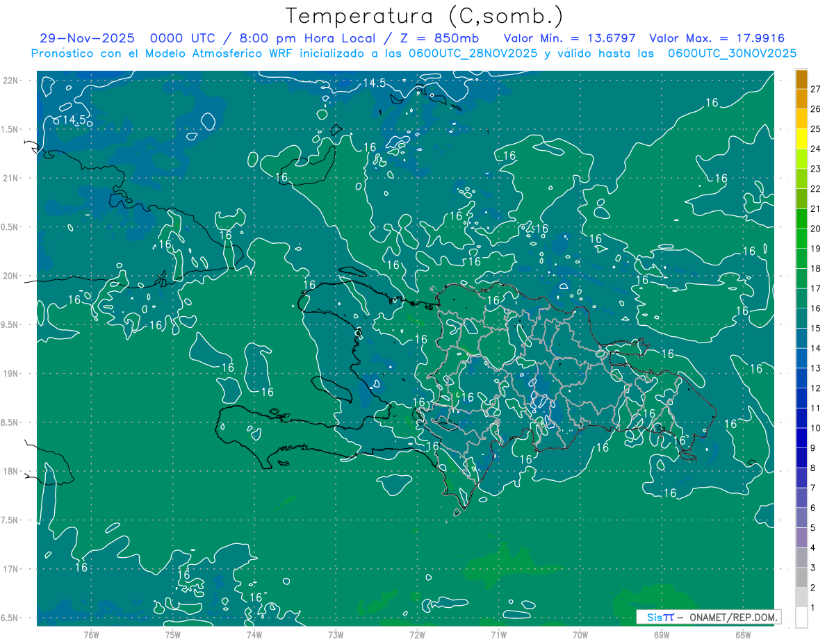The width and height of the screenshot is (834, 644).
Task: Click the 68W longitude axis label
Action: pos(743,634)
